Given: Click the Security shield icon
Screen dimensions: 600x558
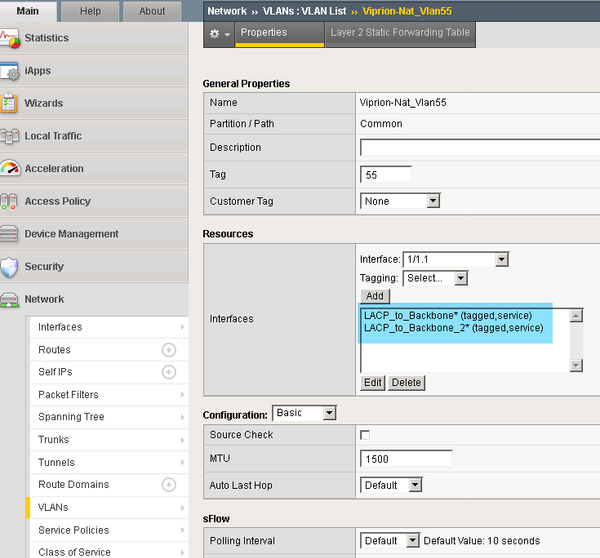Looking at the screenshot, I should (10, 267).
